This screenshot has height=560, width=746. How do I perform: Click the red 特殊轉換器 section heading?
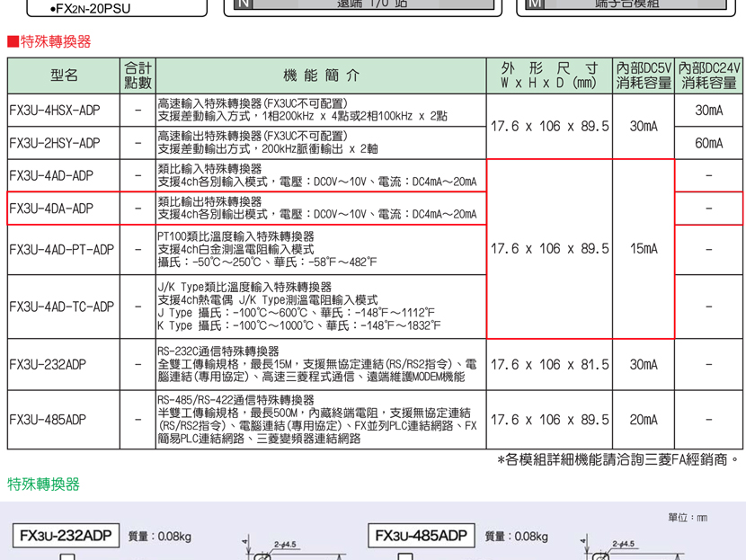click(x=49, y=41)
